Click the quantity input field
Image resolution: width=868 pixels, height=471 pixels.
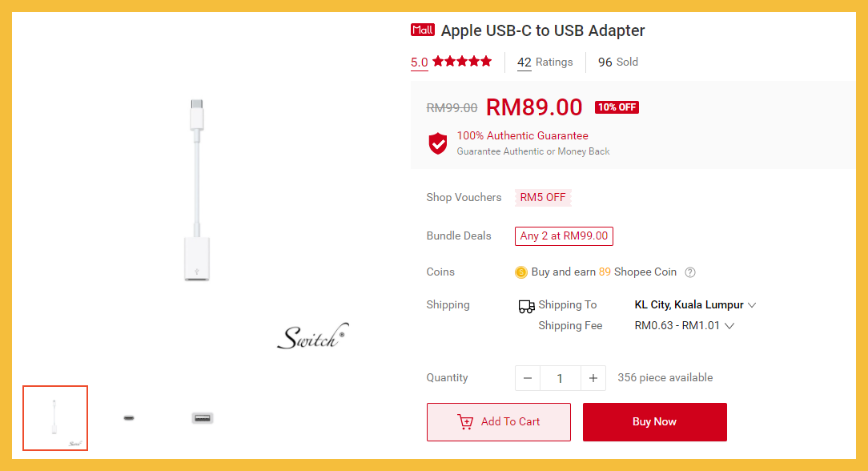pyautogui.click(x=561, y=378)
